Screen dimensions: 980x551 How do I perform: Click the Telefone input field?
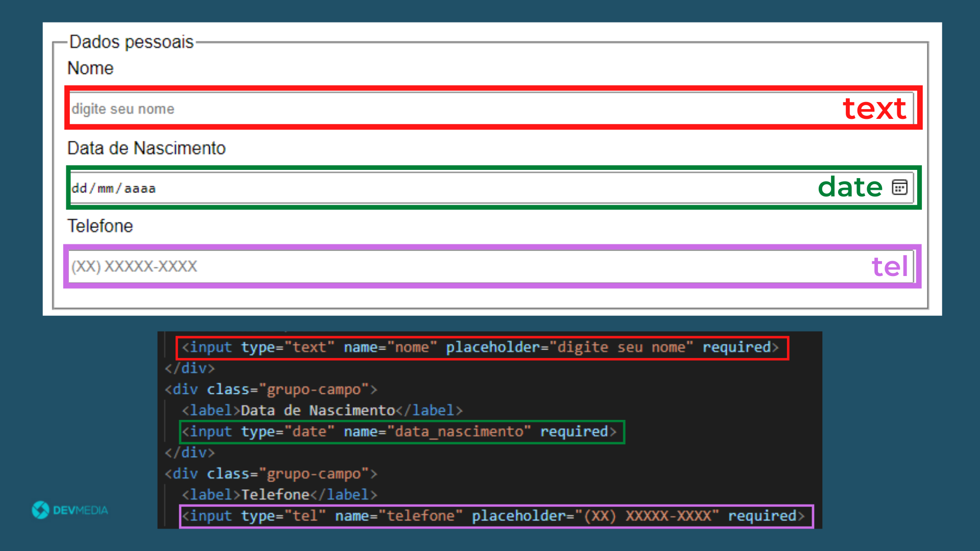[459, 266]
